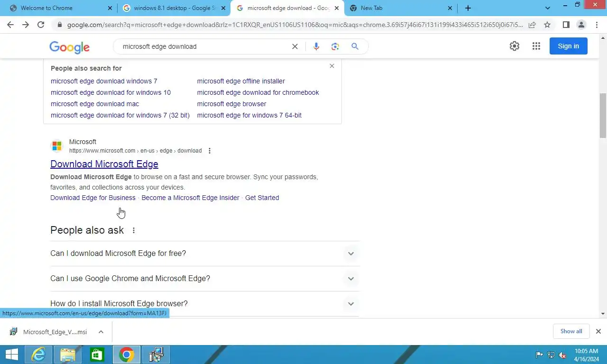This screenshot has height=364, width=607.
Task: Bookmark this tab with star icon
Action: coord(547,25)
